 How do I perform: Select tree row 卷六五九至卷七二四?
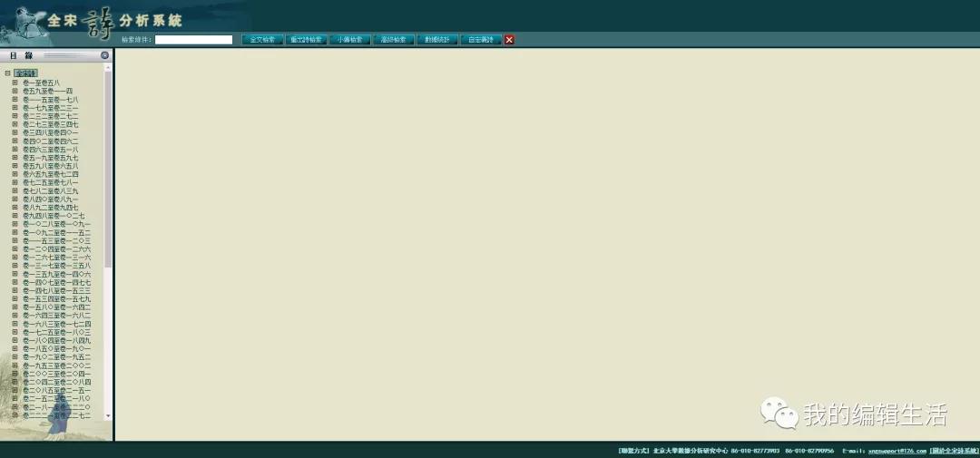click(x=51, y=174)
